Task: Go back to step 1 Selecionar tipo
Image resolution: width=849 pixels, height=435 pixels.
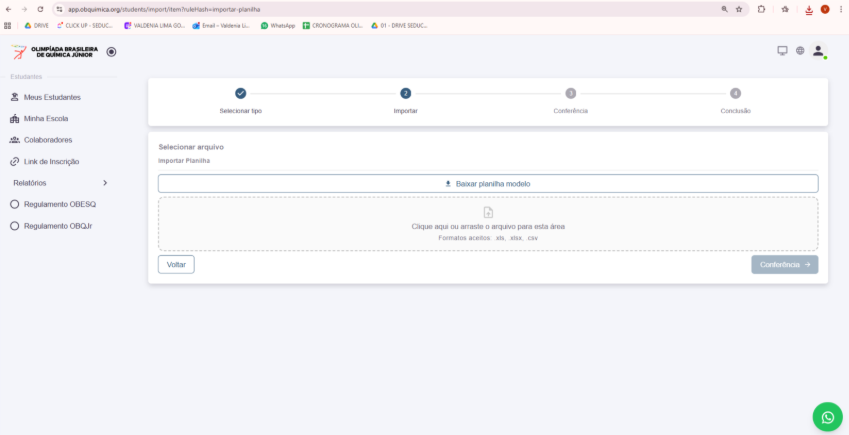Action: point(240,94)
